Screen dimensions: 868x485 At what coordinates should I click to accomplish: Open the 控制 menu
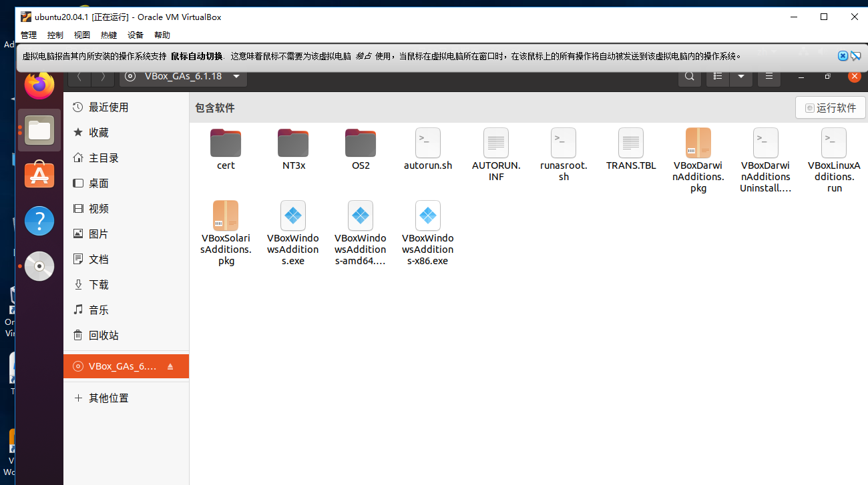(x=55, y=35)
